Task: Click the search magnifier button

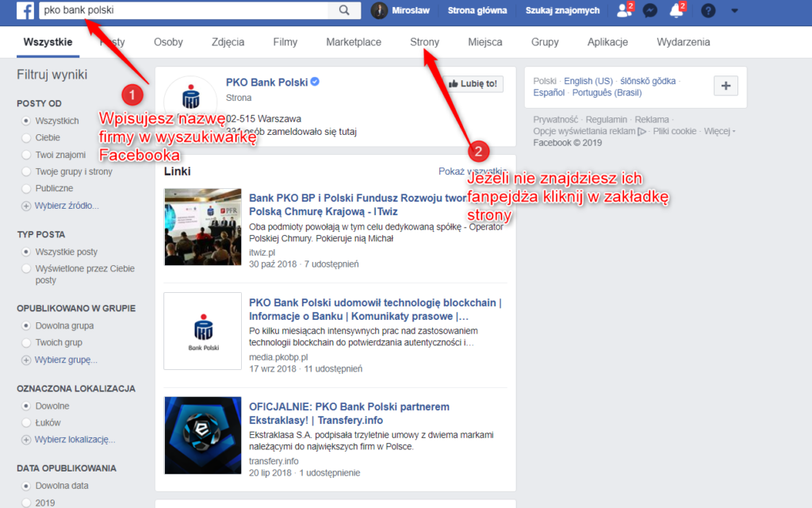Action: [344, 10]
